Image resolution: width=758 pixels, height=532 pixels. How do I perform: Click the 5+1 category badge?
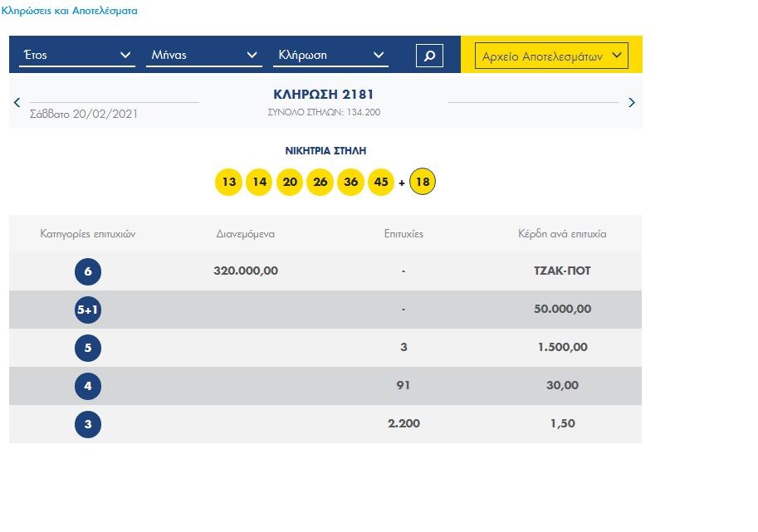click(x=88, y=310)
